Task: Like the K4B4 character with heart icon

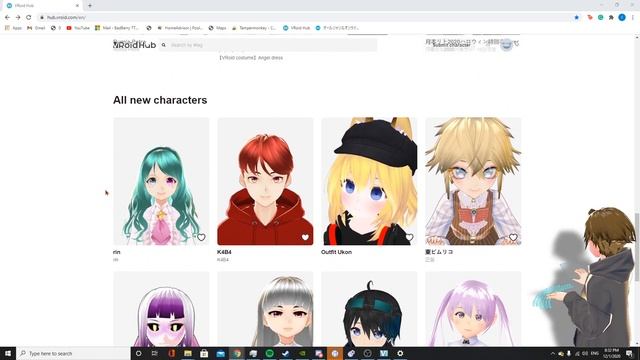Action: [x=305, y=237]
